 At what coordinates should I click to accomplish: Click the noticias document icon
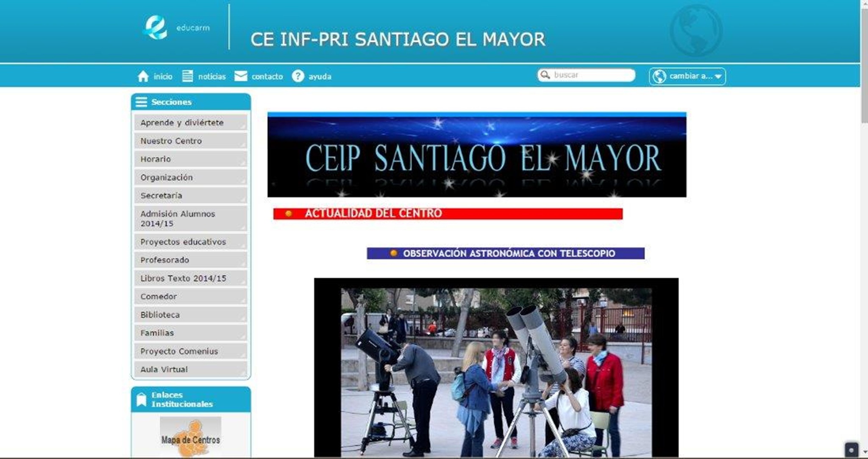coord(187,76)
